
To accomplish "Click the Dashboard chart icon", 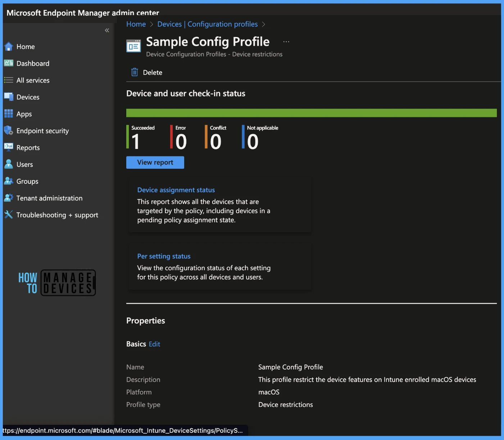I will pyautogui.click(x=9, y=63).
